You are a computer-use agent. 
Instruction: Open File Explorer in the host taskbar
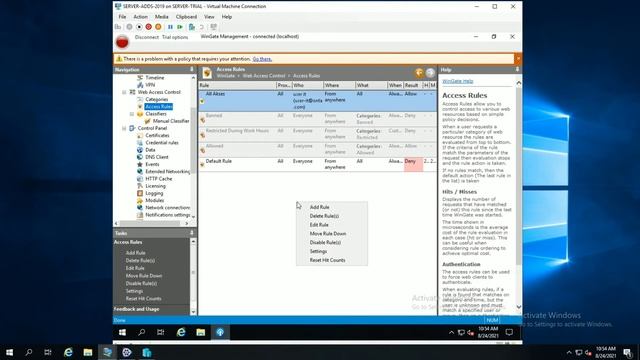pos(88,352)
